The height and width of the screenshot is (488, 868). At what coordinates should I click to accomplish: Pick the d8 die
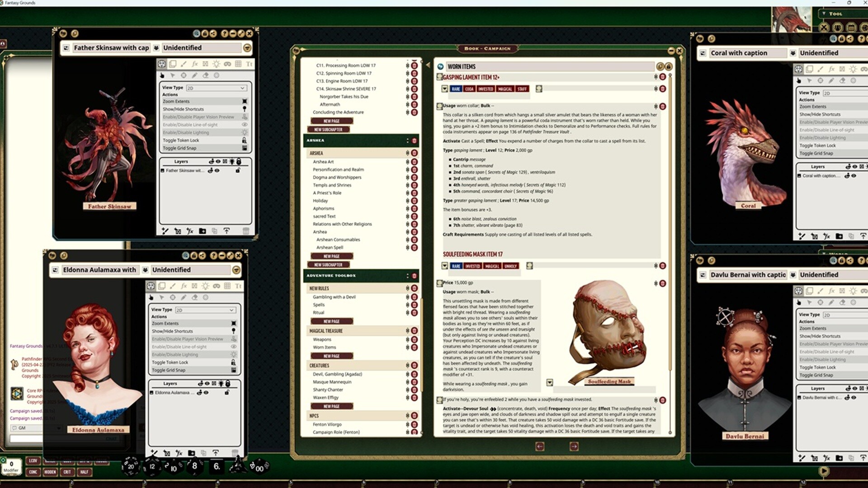click(x=194, y=466)
